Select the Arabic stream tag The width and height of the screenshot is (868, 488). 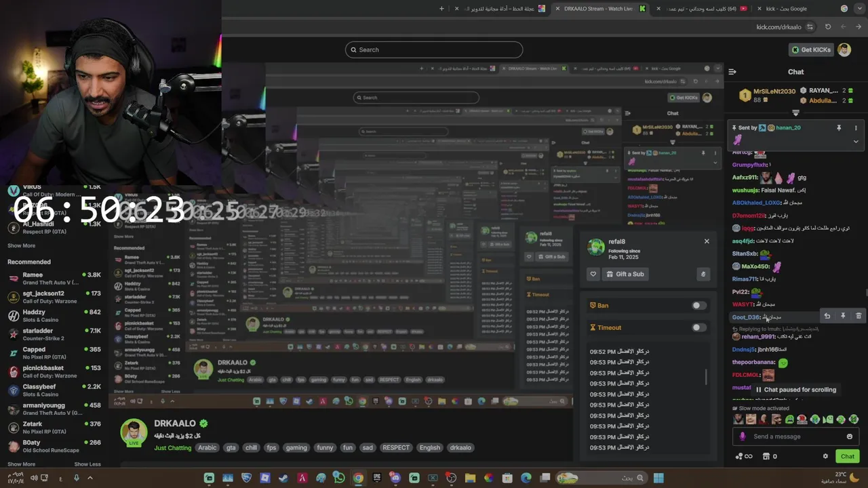pos(208,448)
